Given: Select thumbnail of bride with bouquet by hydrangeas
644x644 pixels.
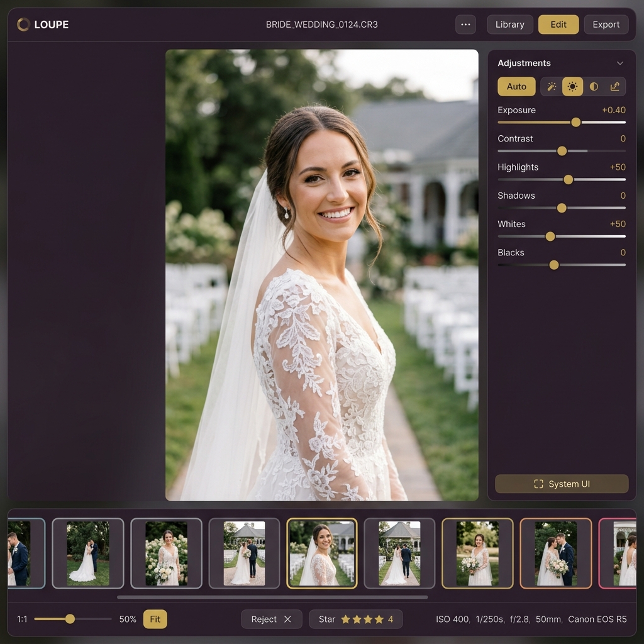Looking at the screenshot, I should point(166,553).
